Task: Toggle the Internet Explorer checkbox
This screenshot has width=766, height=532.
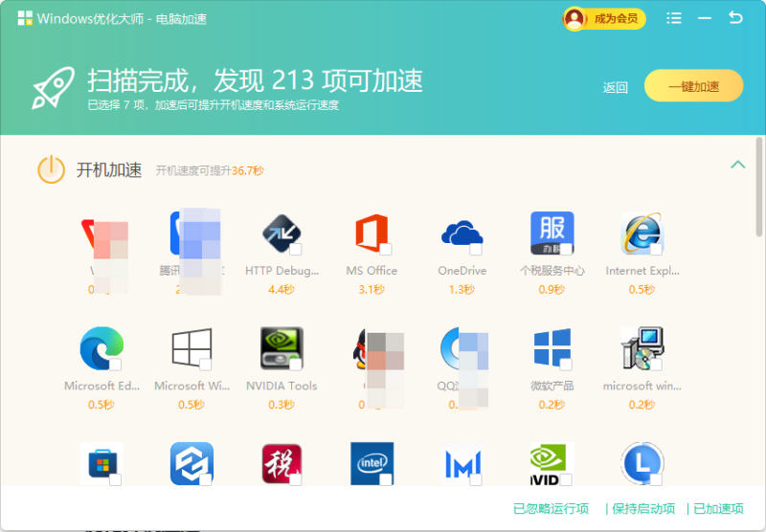Action: pyautogui.click(x=656, y=250)
